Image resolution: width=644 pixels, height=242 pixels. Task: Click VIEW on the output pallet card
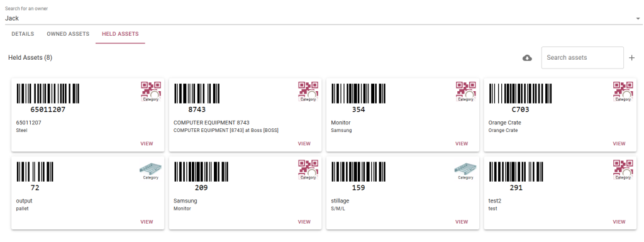(147, 222)
